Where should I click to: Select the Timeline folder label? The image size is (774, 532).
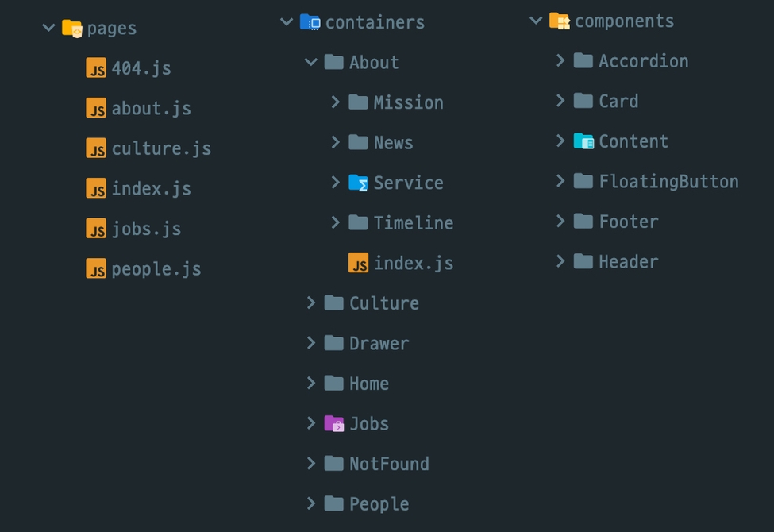pyautogui.click(x=413, y=223)
